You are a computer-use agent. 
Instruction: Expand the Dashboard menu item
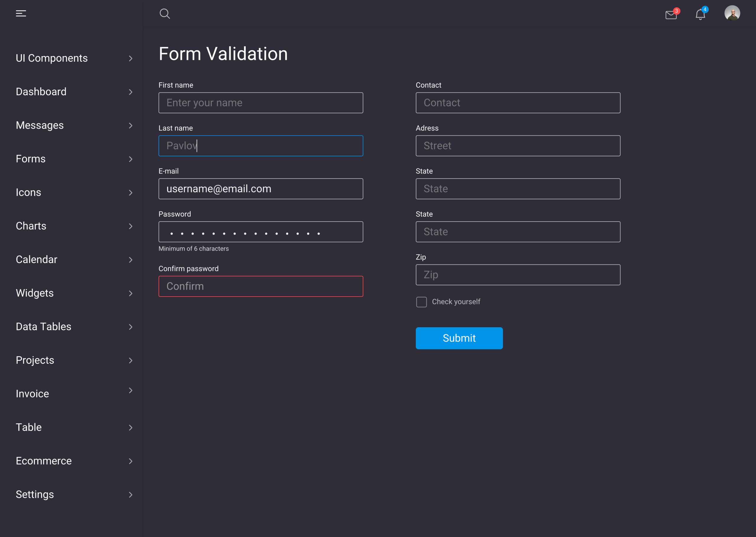[131, 91]
